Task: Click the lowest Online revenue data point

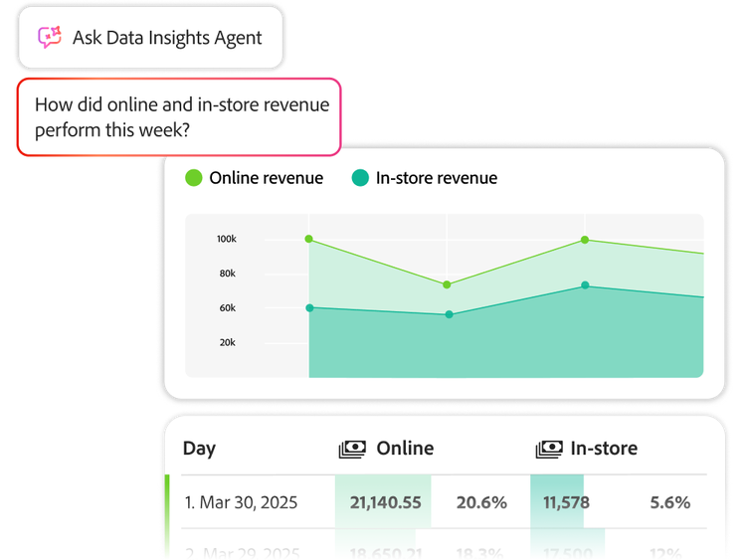Action: 447,284
